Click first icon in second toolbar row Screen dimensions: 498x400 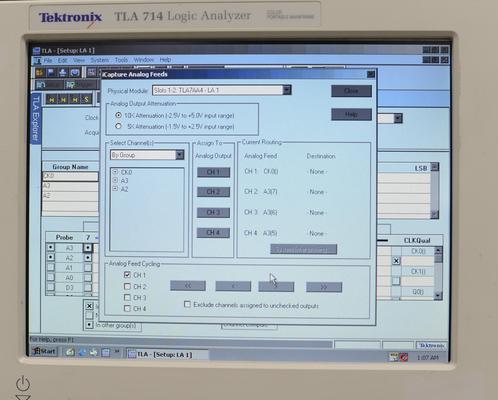click(x=41, y=85)
